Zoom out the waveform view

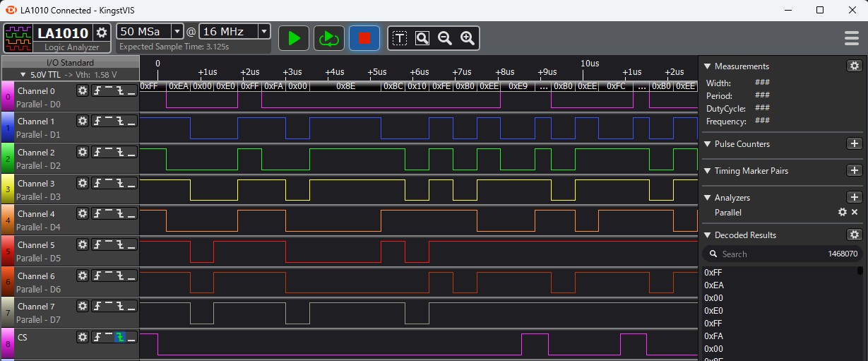445,38
